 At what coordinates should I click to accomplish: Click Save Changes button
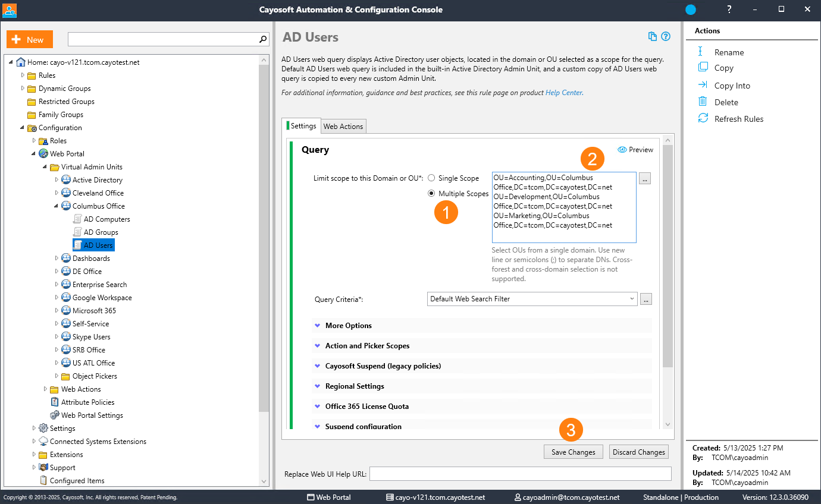(573, 452)
